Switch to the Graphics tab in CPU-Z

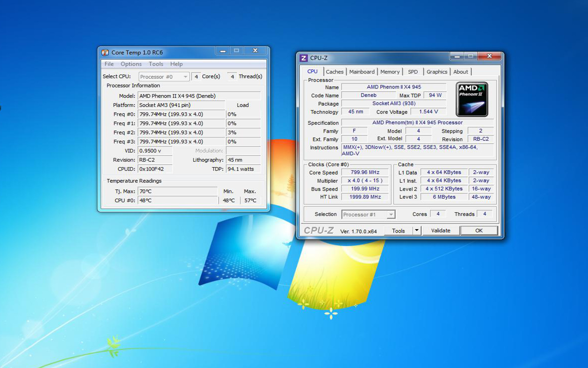click(x=437, y=72)
